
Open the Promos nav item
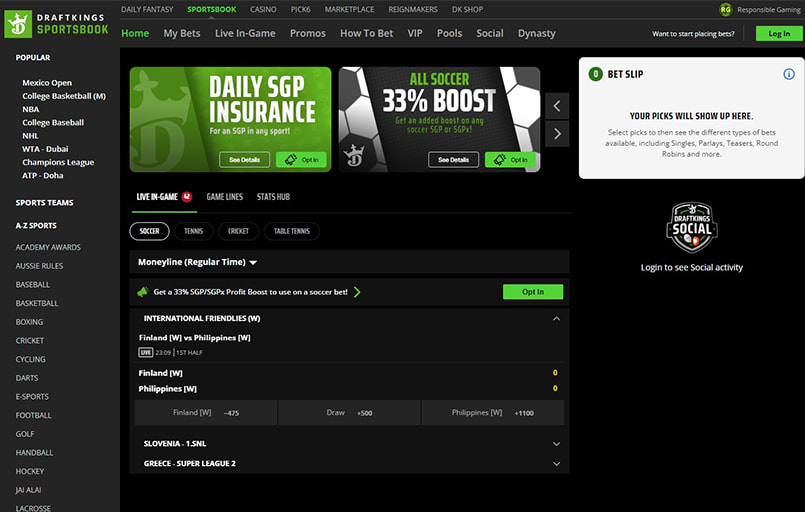(308, 33)
